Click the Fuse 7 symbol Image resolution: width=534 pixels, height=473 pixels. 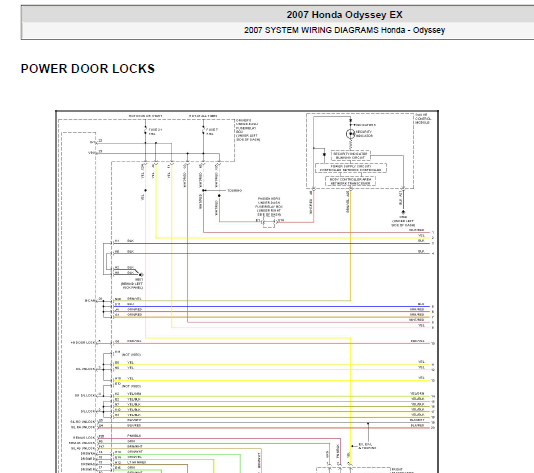tap(203, 130)
